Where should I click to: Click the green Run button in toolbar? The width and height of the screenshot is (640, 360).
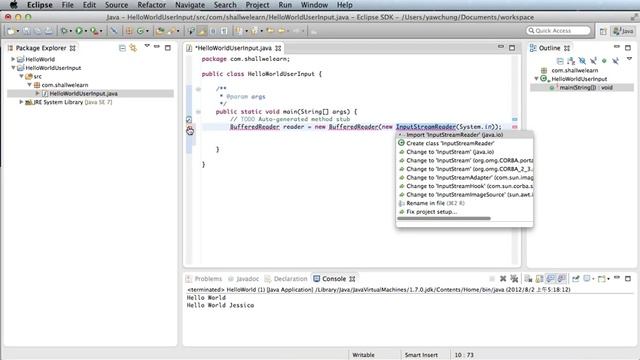click(x=79, y=31)
